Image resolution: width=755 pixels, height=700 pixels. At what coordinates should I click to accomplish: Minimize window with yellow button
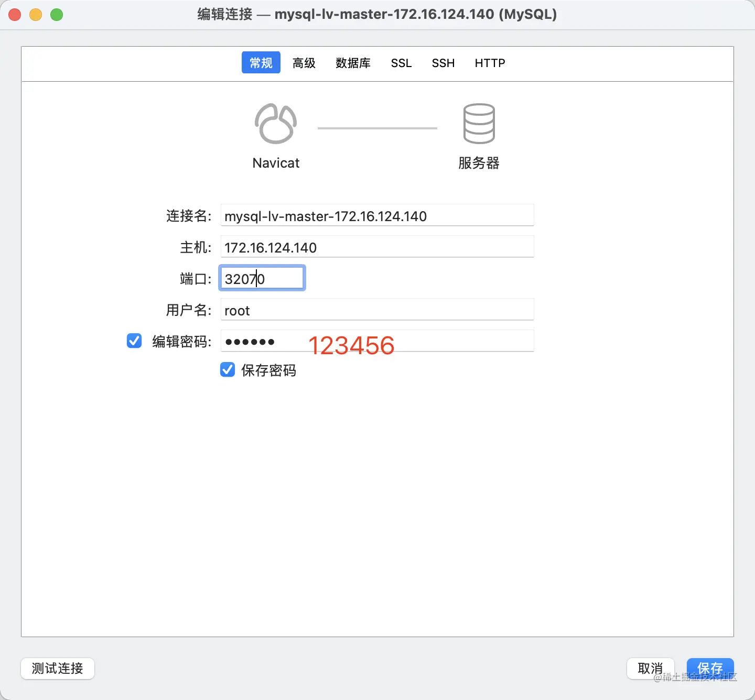36,15
